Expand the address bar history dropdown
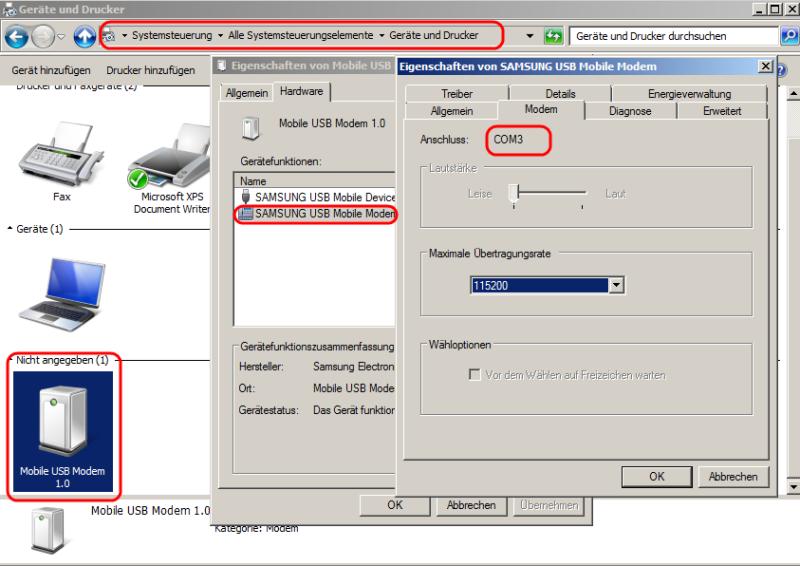This screenshot has height=566, width=800. click(530, 36)
